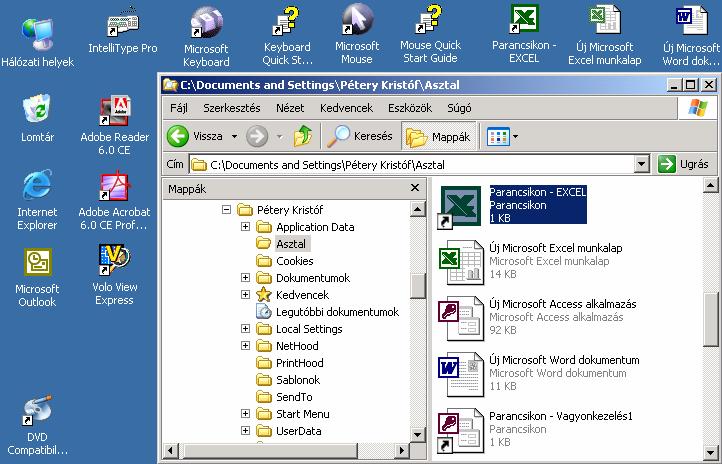
Task: Click file list scrollbar down arrow
Action: [x=710, y=451]
